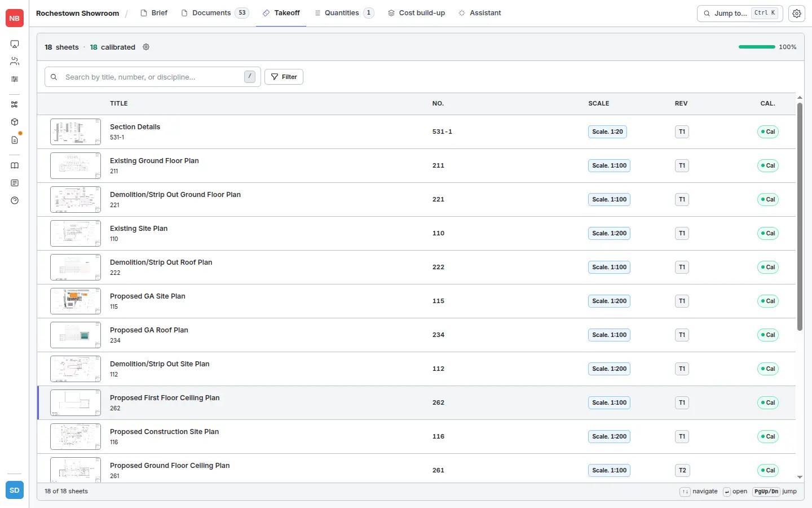Screen dimensions: 812x508
Task: Click Scale 1:20 badge for Section Details
Action: click(x=607, y=132)
